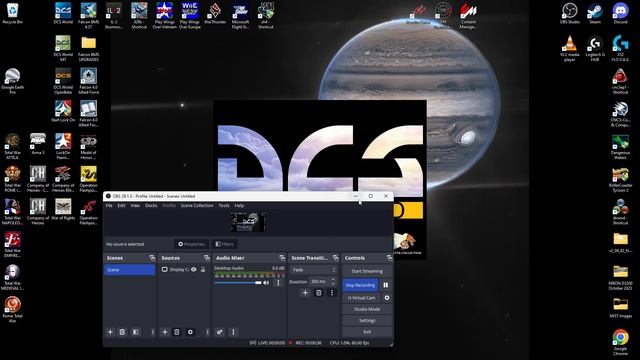Open DCS World desktop shortcut

63,14
